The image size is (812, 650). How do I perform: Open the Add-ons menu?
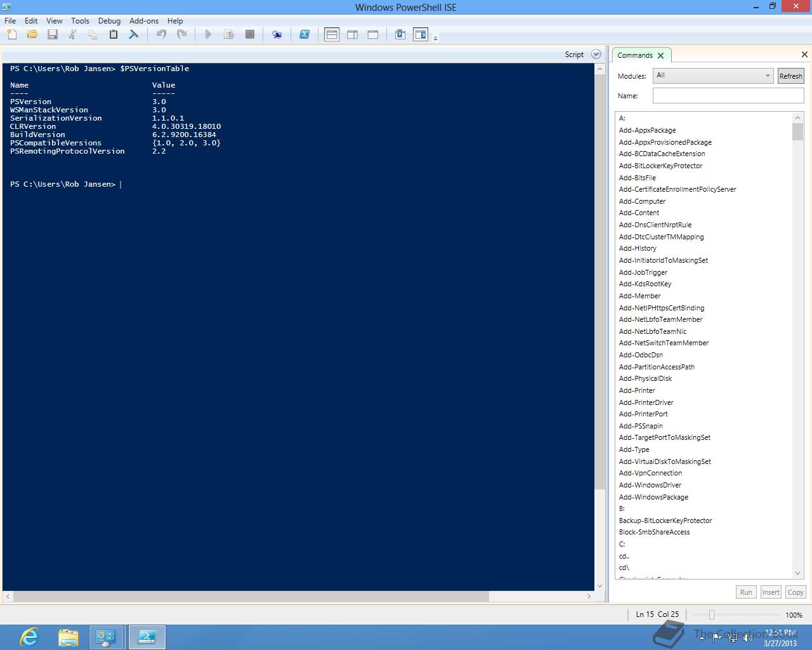[x=144, y=21]
